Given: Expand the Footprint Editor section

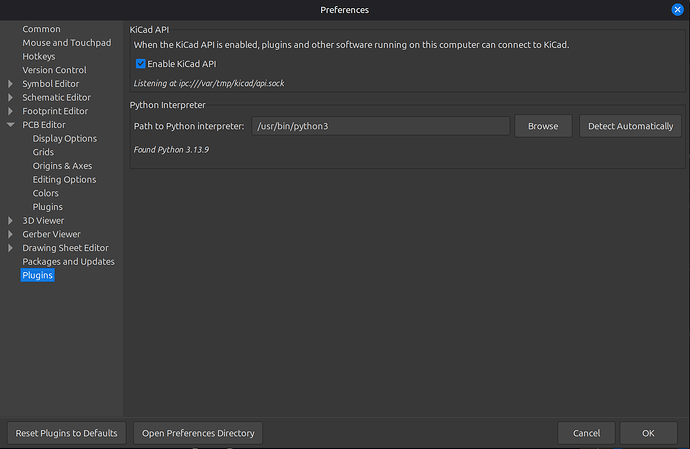Looking at the screenshot, I should coord(11,111).
